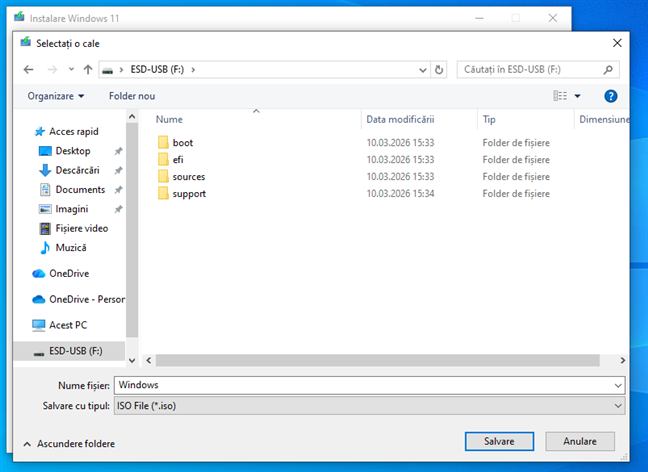Select the sources folder
The height and width of the screenshot is (472, 648).
tap(188, 176)
